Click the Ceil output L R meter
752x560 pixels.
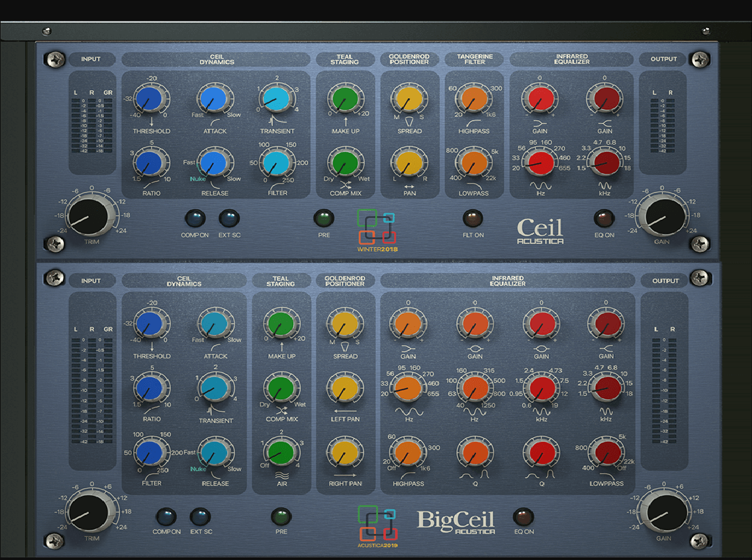pos(663,123)
